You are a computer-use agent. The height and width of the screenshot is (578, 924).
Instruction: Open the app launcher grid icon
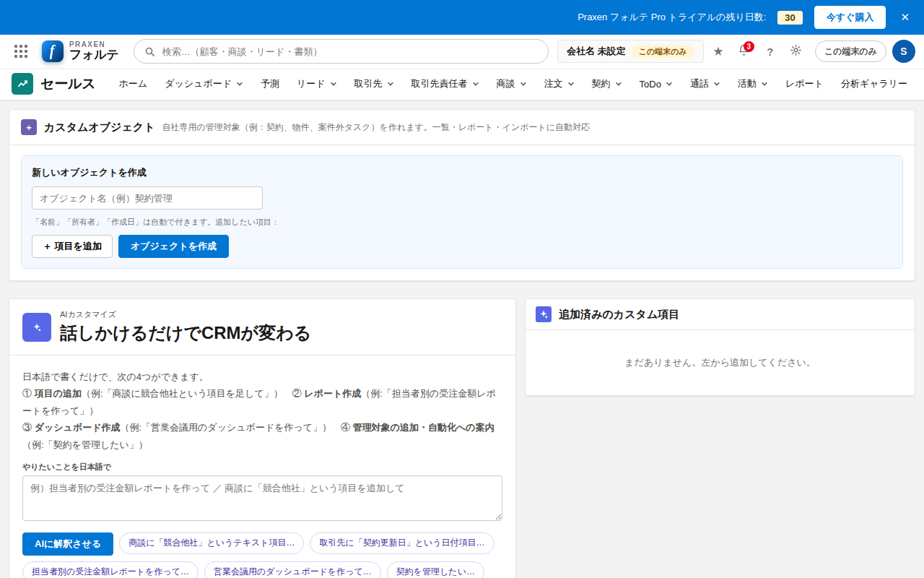[21, 51]
